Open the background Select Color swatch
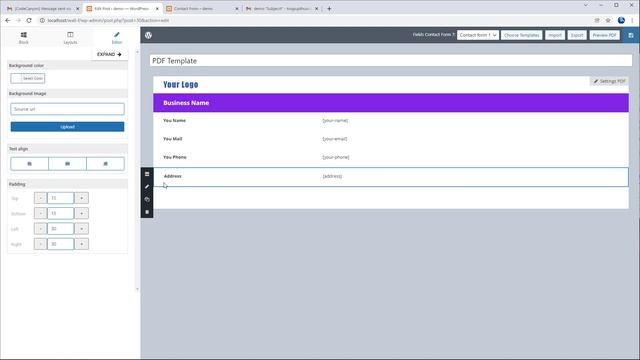The image size is (640, 360). coord(28,78)
